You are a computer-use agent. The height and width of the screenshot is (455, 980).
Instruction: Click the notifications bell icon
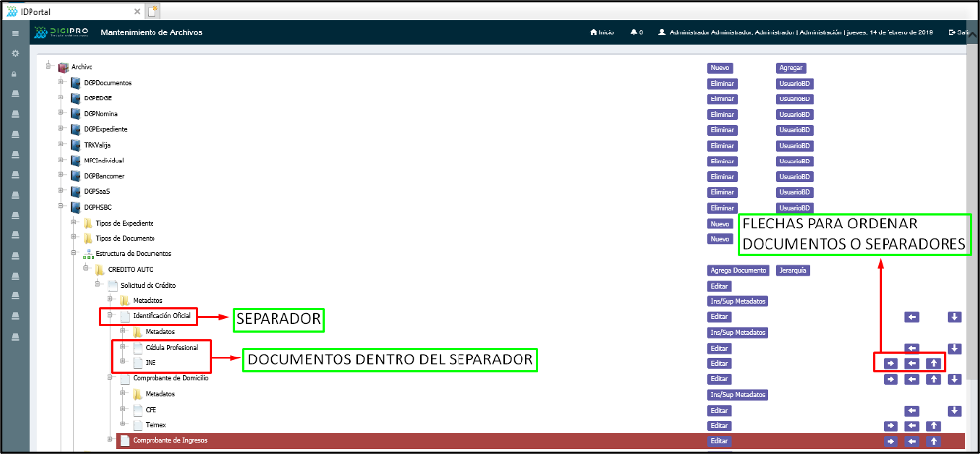(x=633, y=32)
